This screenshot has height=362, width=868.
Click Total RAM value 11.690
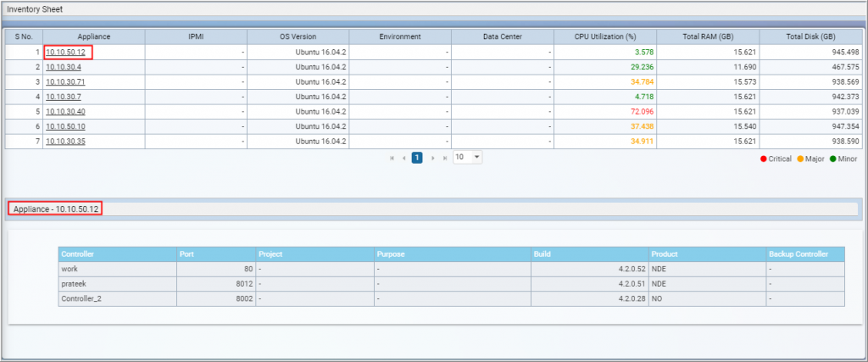[x=744, y=67]
